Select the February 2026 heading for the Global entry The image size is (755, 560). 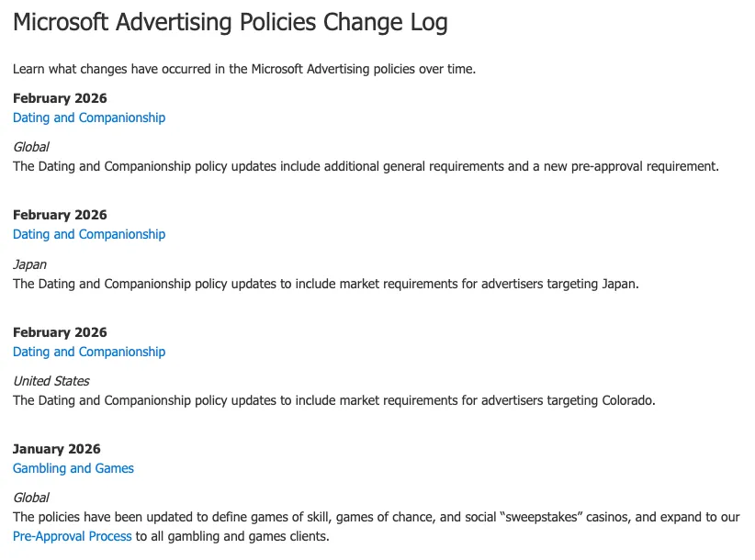pos(60,98)
